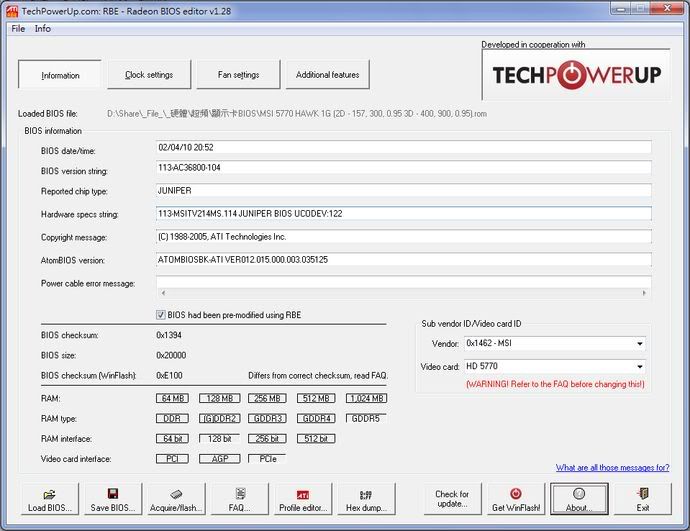Open the Vendor 0x1462 - MSI dropdown
This screenshot has height=531, width=690.
[x=555, y=343]
